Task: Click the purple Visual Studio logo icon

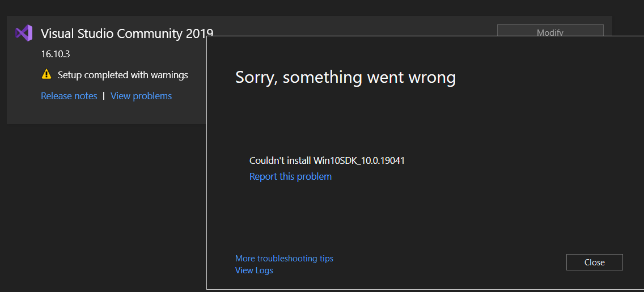Action: 24,33
